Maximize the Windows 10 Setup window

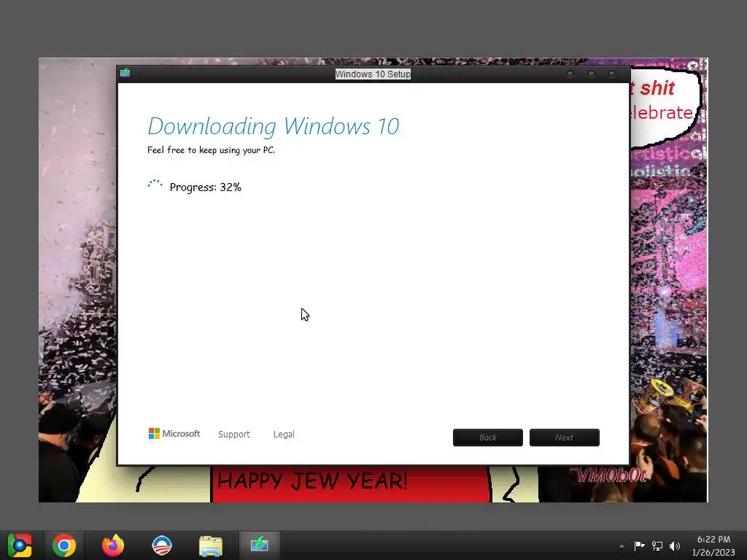[x=591, y=74]
